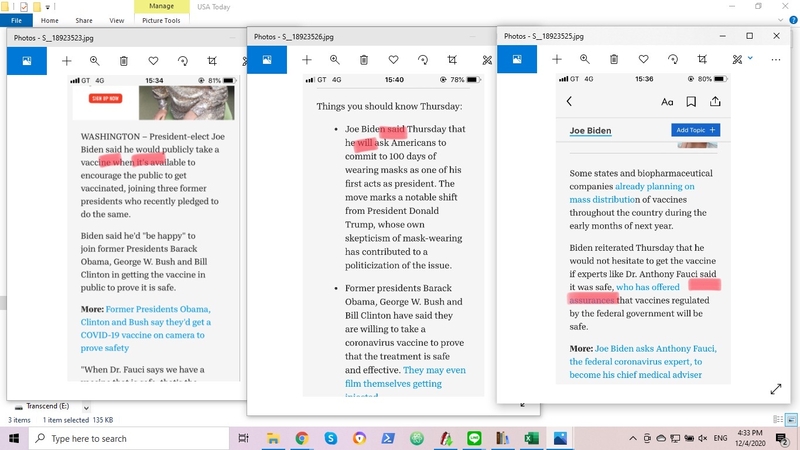Click File Explorer help question mark icon
Image resolution: width=800 pixels, height=450 pixels.
pos(793,20)
